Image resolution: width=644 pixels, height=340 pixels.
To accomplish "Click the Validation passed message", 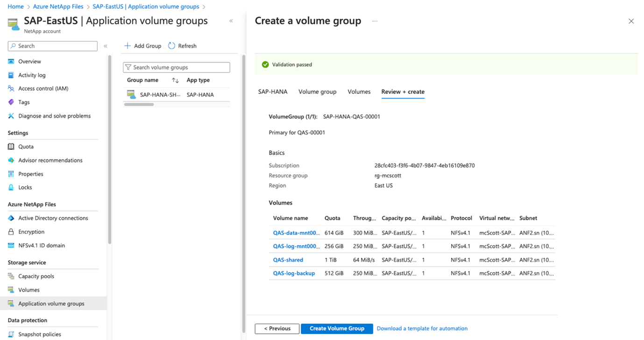I will pyautogui.click(x=292, y=64).
